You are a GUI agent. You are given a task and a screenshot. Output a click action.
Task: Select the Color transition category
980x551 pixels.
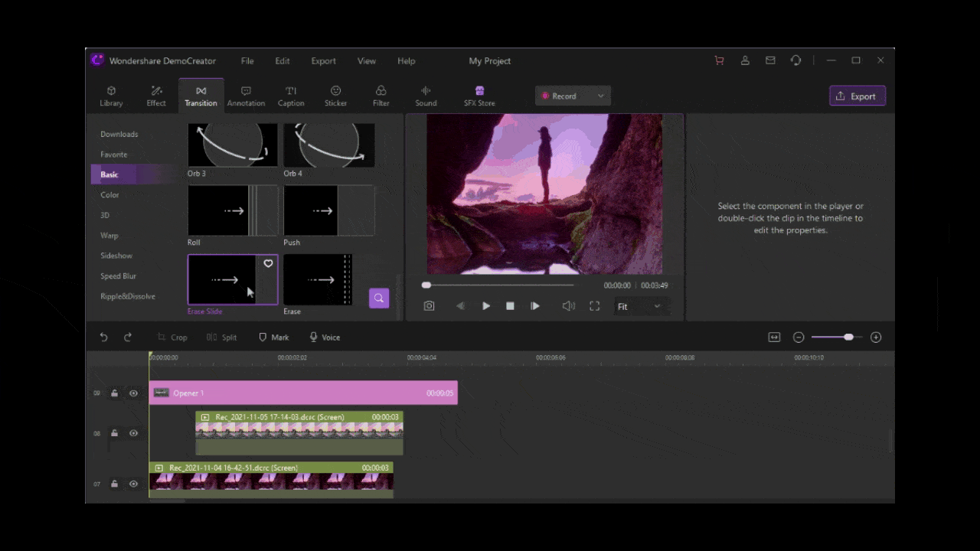(109, 195)
